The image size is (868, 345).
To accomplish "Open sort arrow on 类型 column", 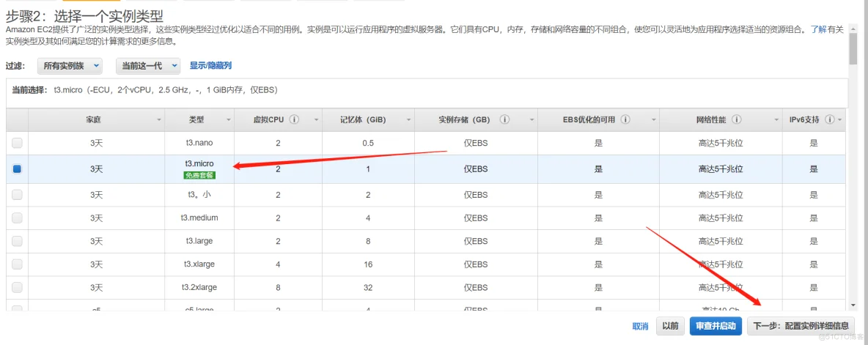I will pyautogui.click(x=229, y=120).
